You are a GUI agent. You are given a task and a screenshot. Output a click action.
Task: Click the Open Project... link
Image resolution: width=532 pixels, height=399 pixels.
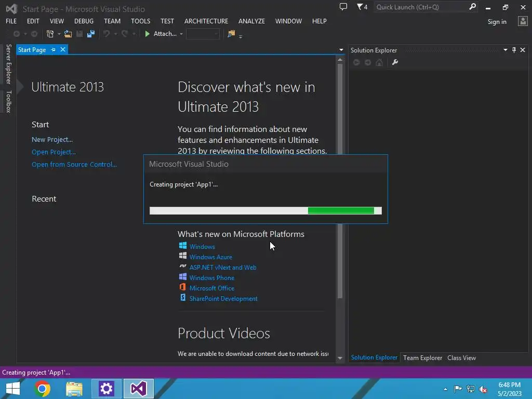pyautogui.click(x=54, y=152)
